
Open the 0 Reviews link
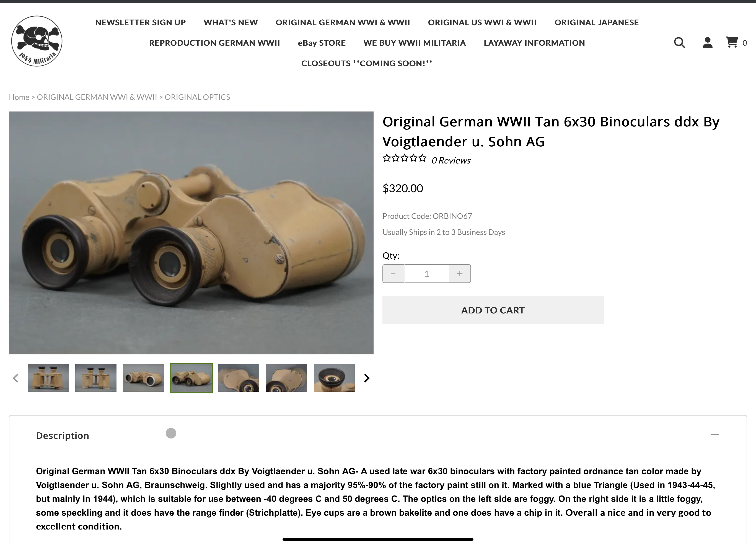451,160
